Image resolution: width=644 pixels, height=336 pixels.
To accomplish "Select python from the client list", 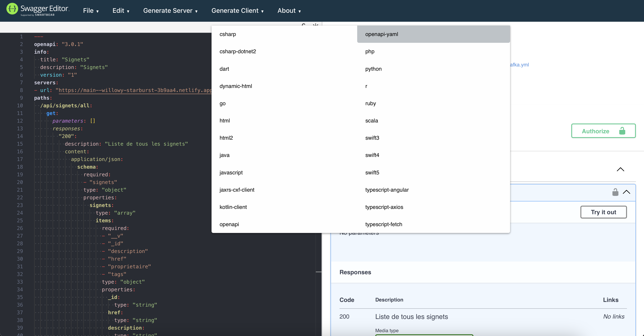I will 373,69.
